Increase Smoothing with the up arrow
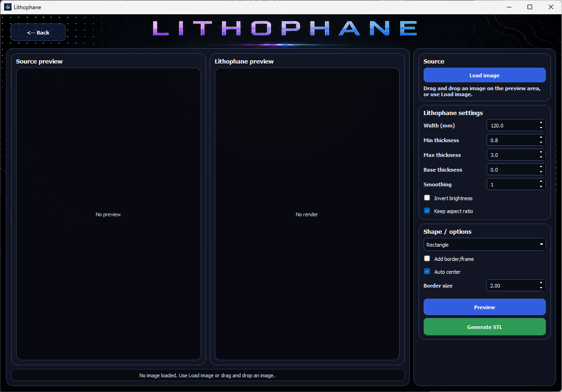The image size is (562, 392). coord(541,182)
